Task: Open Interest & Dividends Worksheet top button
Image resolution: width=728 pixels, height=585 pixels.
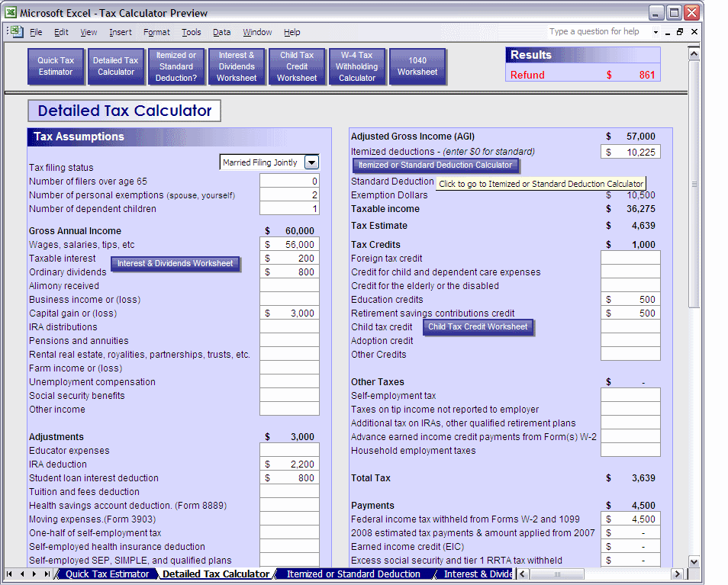Action: pos(237,66)
